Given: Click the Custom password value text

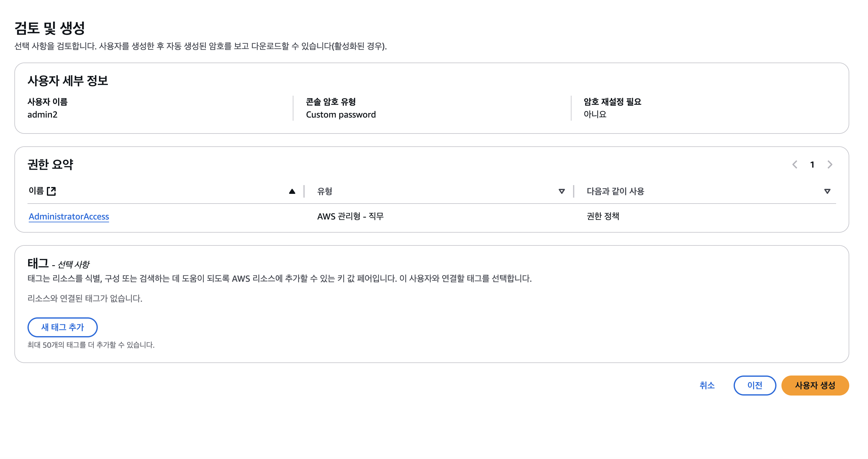Looking at the screenshot, I should [x=341, y=114].
